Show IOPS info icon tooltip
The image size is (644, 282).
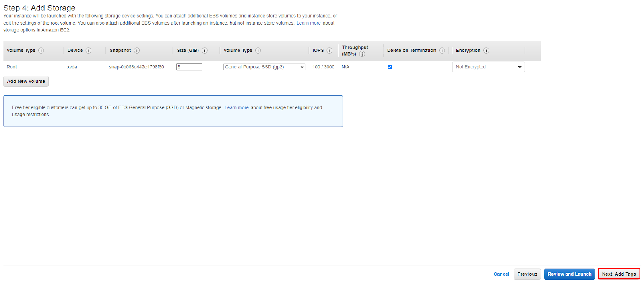[x=330, y=51]
